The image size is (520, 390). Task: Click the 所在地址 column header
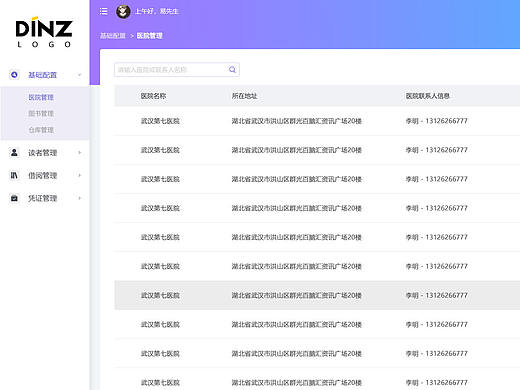tap(244, 96)
